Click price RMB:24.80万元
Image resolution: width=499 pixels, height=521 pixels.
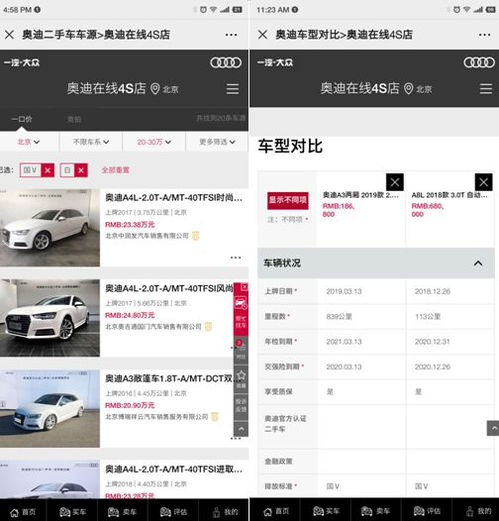click(x=130, y=315)
